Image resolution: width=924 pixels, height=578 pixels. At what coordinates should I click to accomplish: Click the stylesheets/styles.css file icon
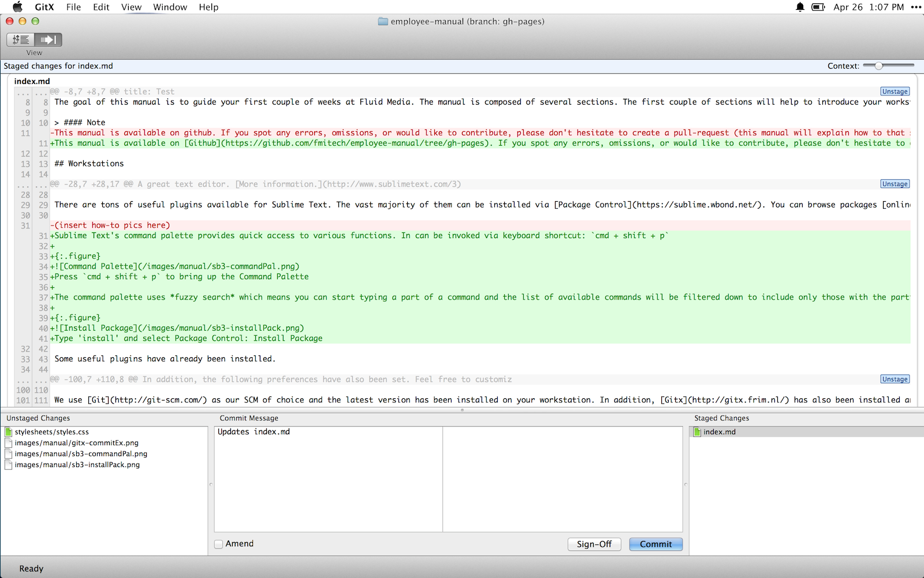pos(9,432)
